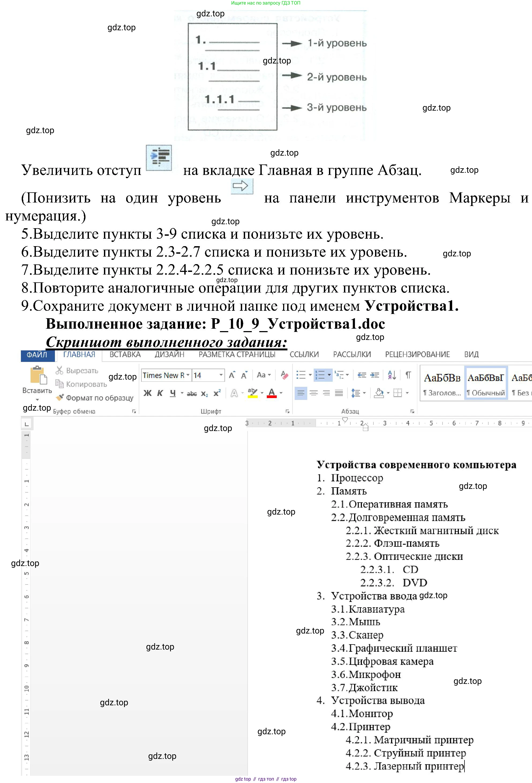Toggle align right paragraph button
Image resolution: width=532 pixels, height=783 pixels.
coord(326,393)
